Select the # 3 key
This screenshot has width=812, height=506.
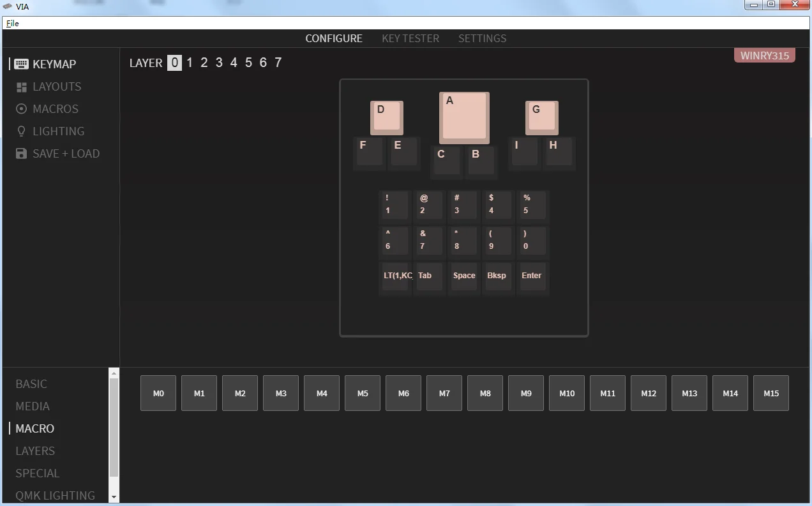click(x=464, y=206)
